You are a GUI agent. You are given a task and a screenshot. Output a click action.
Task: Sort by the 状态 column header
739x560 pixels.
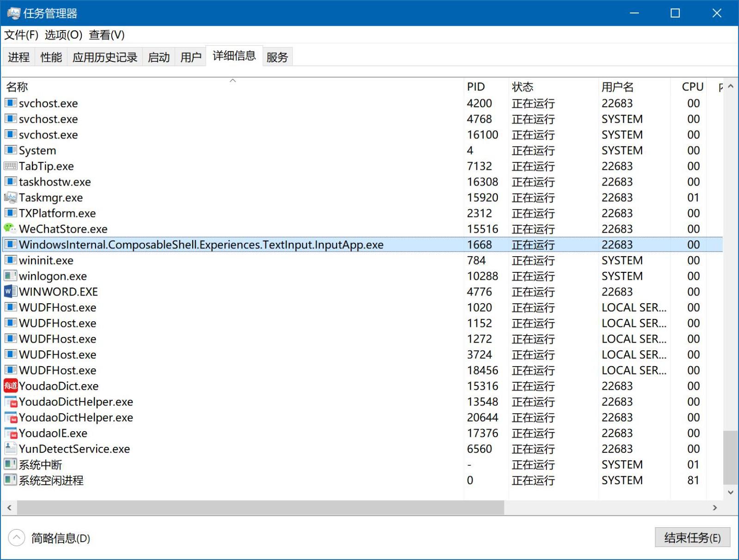click(553, 87)
